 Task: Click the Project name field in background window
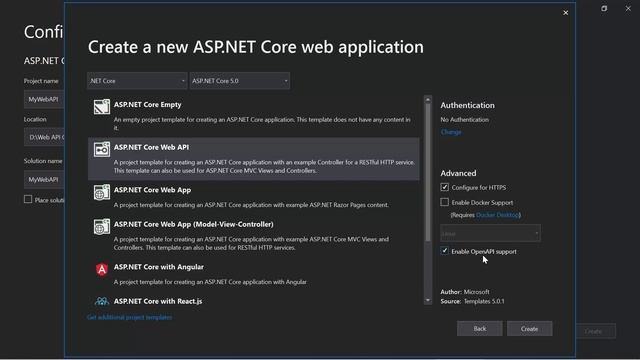click(44, 99)
